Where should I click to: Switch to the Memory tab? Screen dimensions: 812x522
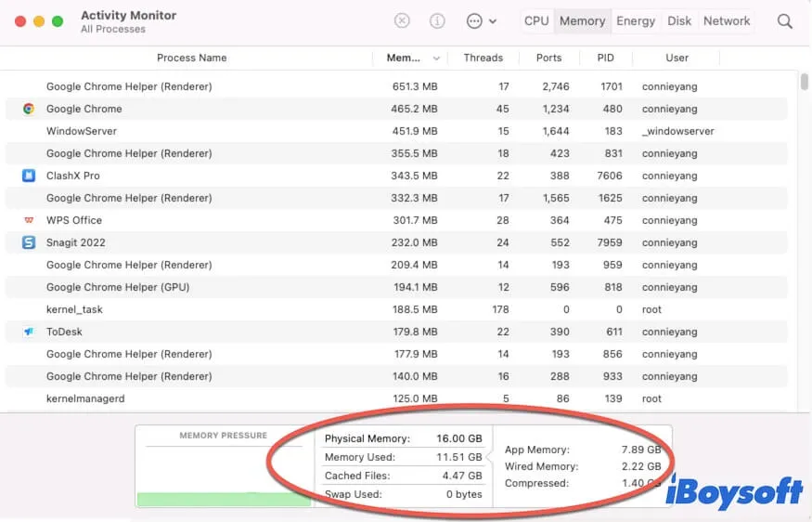(582, 20)
